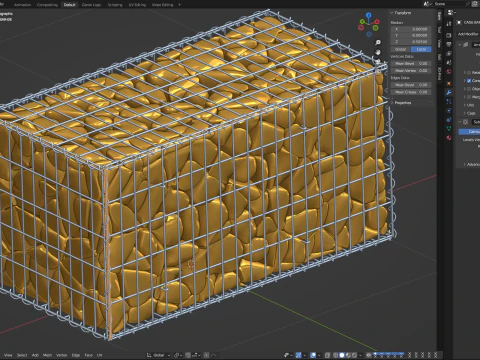This screenshot has width=480, height=360.
Task: Adjust edges Mean Bevel Weight slider
Action: pyautogui.click(x=411, y=85)
